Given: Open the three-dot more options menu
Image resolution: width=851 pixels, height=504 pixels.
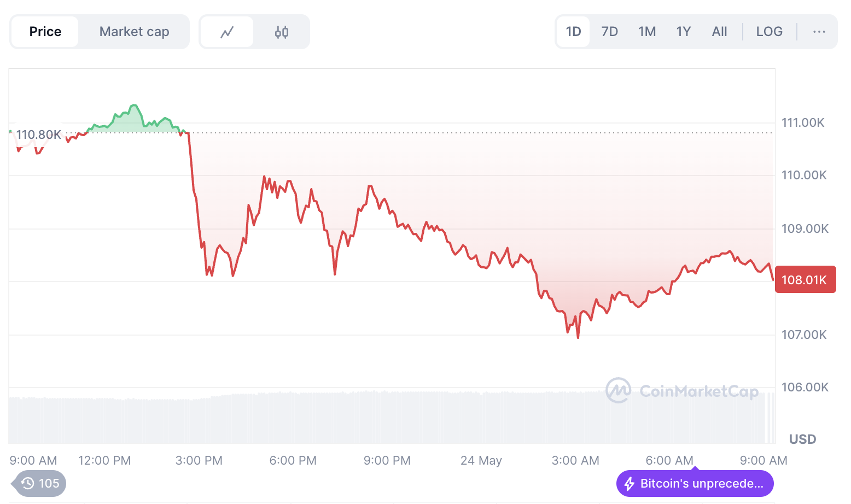Looking at the screenshot, I should [x=819, y=32].
